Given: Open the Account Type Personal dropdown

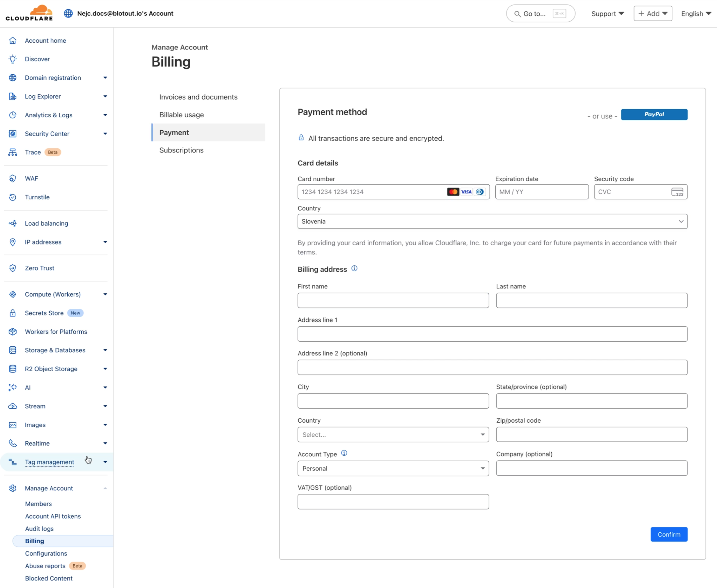Looking at the screenshot, I should (393, 468).
